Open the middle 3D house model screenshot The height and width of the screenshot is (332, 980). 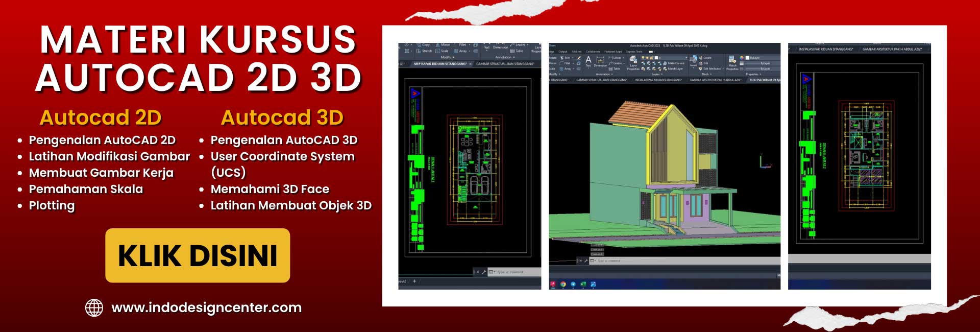pyautogui.click(x=665, y=166)
